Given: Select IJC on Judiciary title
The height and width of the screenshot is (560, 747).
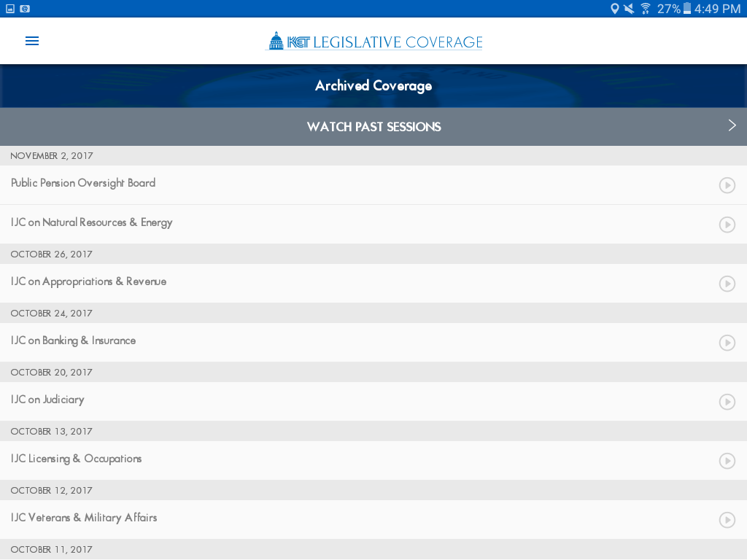Looking at the screenshot, I should coord(47,400).
